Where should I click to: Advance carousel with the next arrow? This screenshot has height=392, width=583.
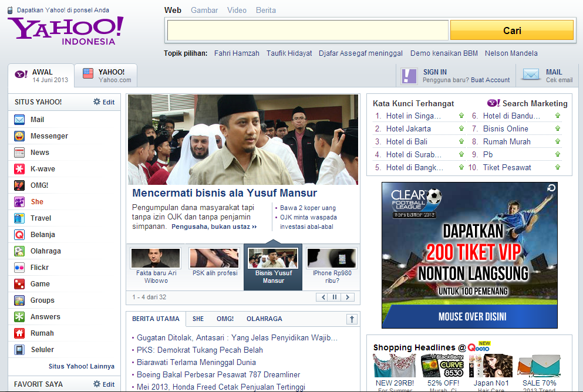coord(347,297)
